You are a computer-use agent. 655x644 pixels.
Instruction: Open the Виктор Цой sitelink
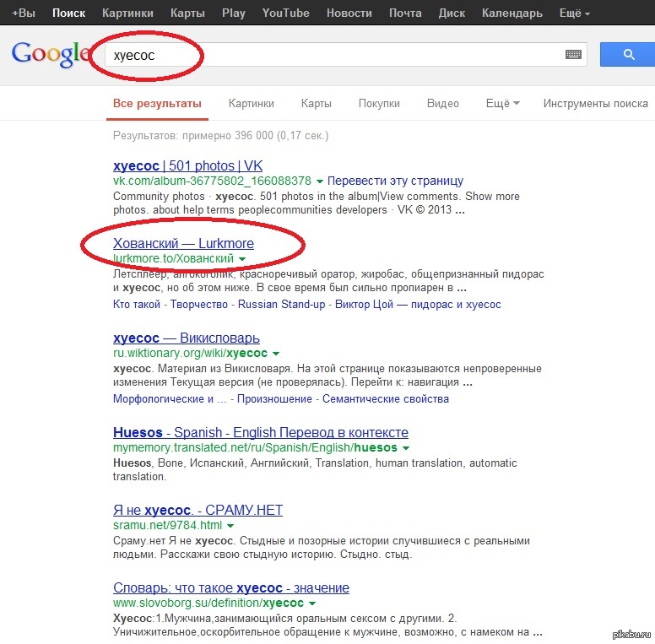[x=418, y=305]
